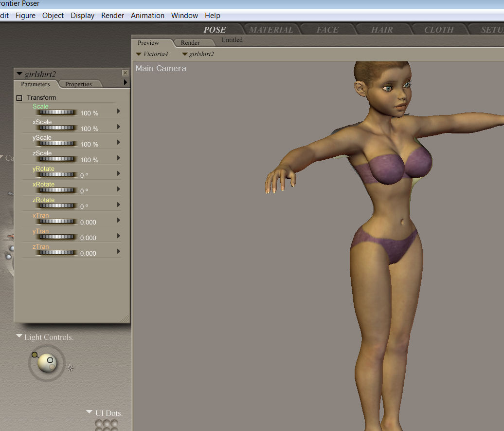Open the yRotate dial options arrow
This screenshot has width=504, height=431.
119,174
